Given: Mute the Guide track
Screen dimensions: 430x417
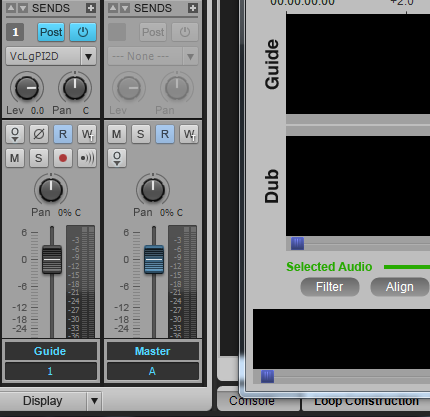Looking at the screenshot, I should click(15, 158).
